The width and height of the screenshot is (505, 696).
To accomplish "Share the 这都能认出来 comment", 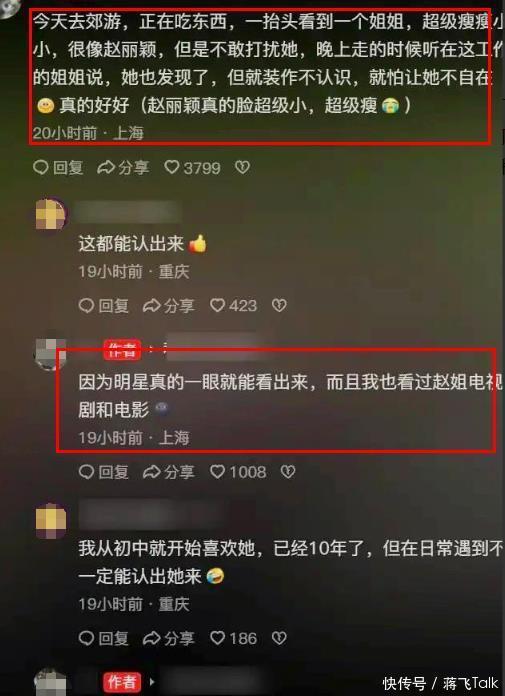I will pyautogui.click(x=169, y=305).
